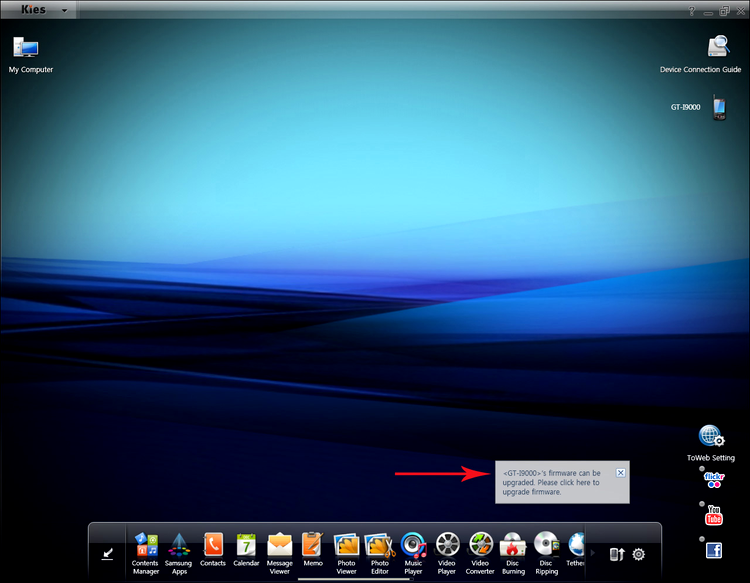Open Music Player
The image size is (750, 583).
click(x=413, y=545)
